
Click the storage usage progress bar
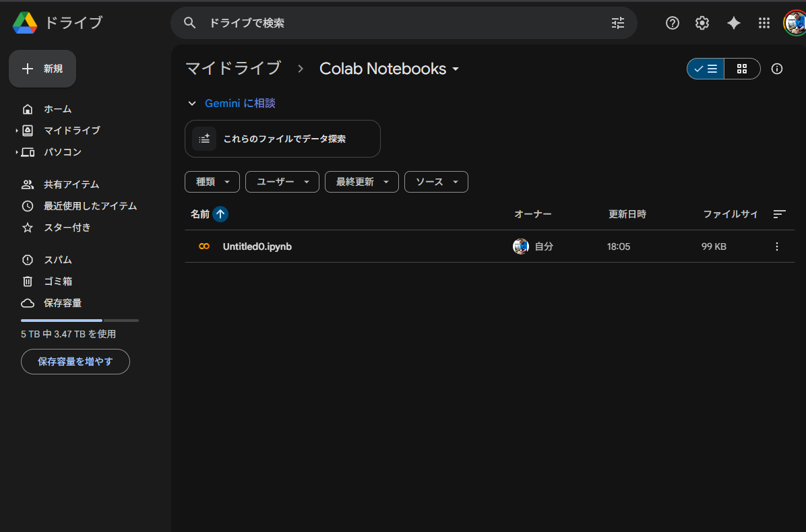[x=80, y=321]
